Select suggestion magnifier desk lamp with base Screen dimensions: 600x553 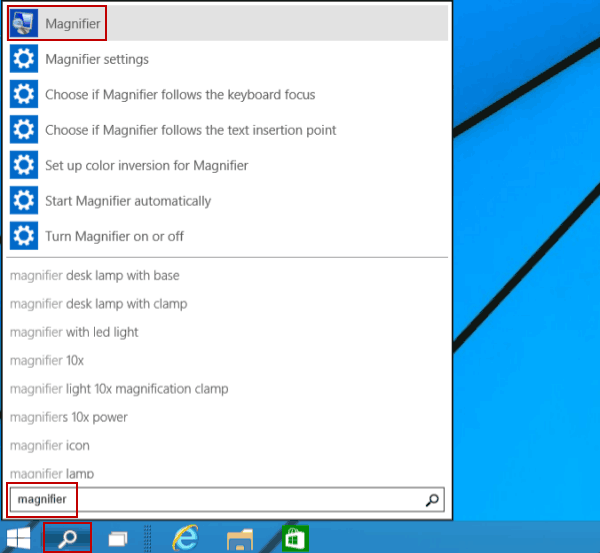pos(95,275)
